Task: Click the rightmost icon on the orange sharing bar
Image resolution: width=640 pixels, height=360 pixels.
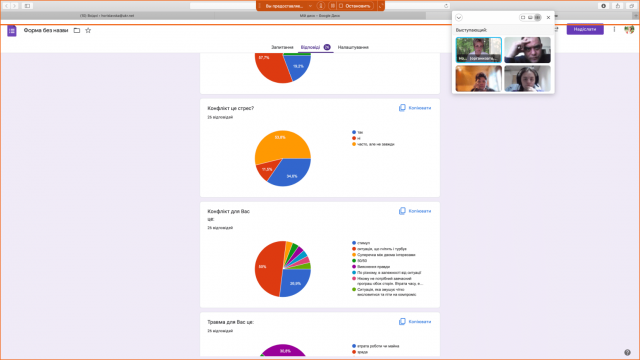Action: point(380,6)
